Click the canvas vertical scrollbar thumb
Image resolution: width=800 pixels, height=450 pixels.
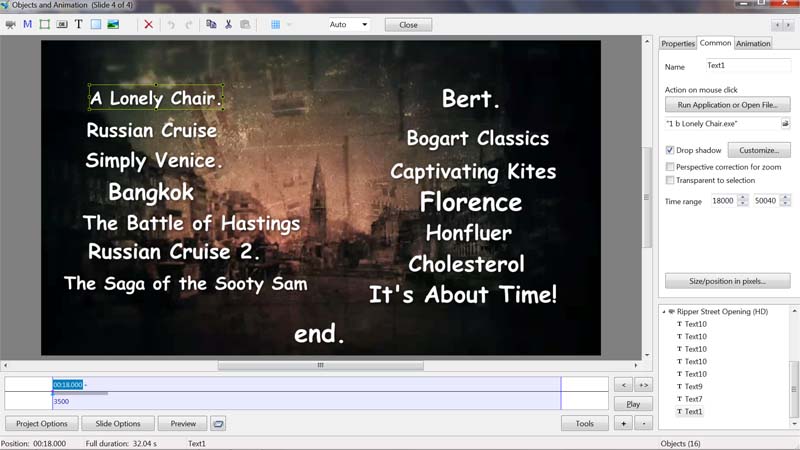(x=647, y=197)
